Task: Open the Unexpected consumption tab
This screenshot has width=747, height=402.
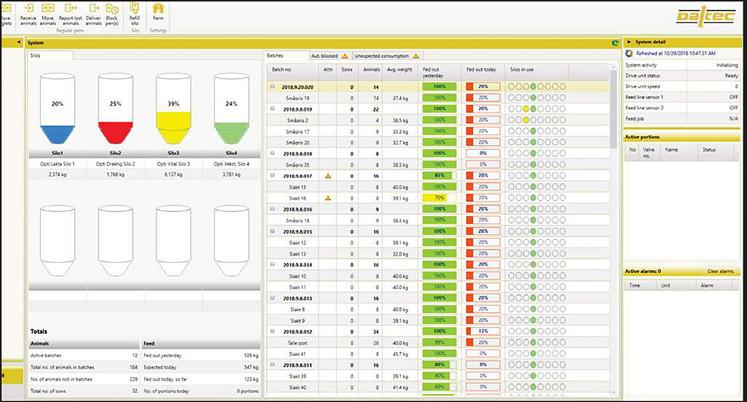Action: click(x=387, y=56)
